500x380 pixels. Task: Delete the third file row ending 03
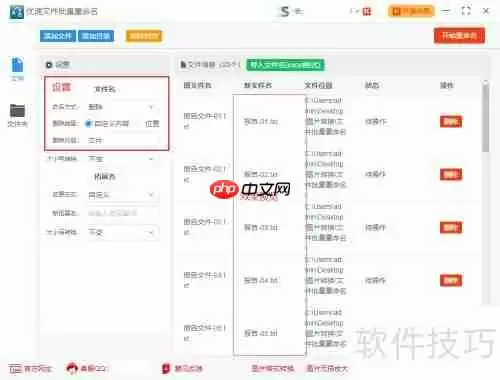[x=451, y=228]
